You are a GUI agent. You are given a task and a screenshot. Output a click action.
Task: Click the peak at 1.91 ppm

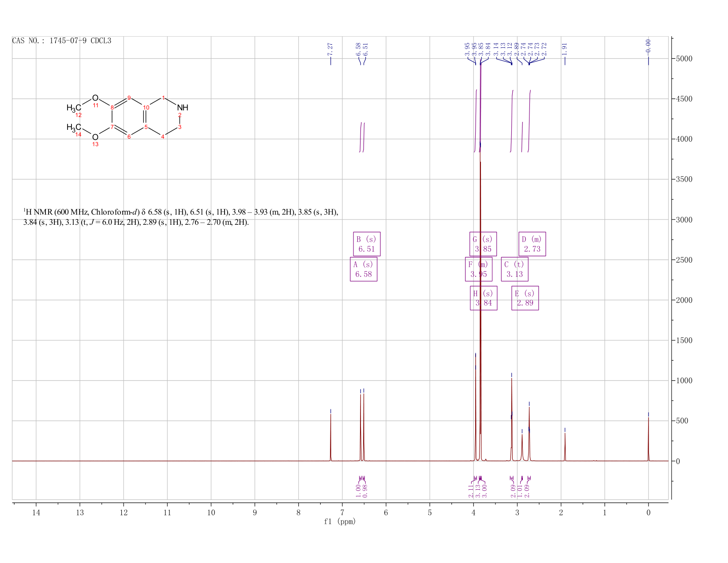pyautogui.click(x=565, y=447)
